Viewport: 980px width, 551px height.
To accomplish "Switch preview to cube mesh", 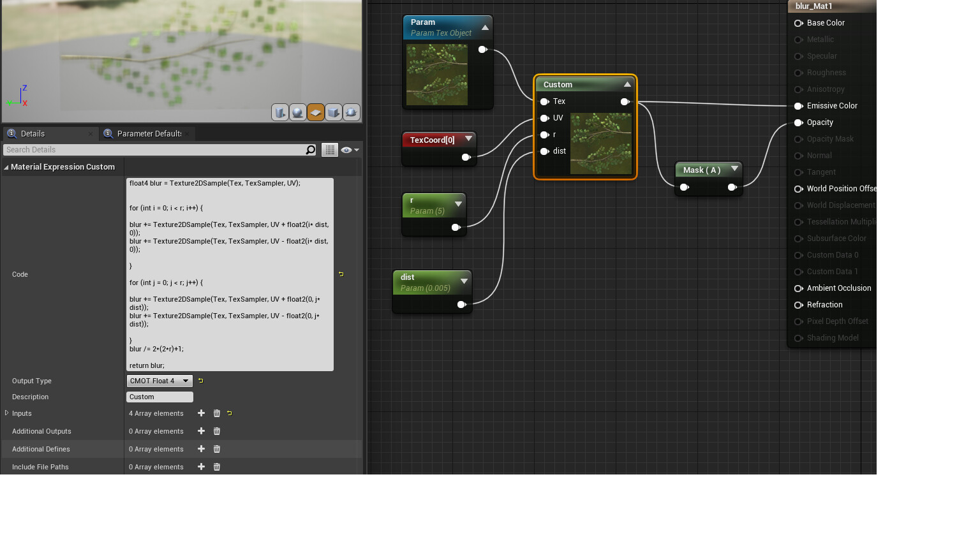I will click(333, 113).
